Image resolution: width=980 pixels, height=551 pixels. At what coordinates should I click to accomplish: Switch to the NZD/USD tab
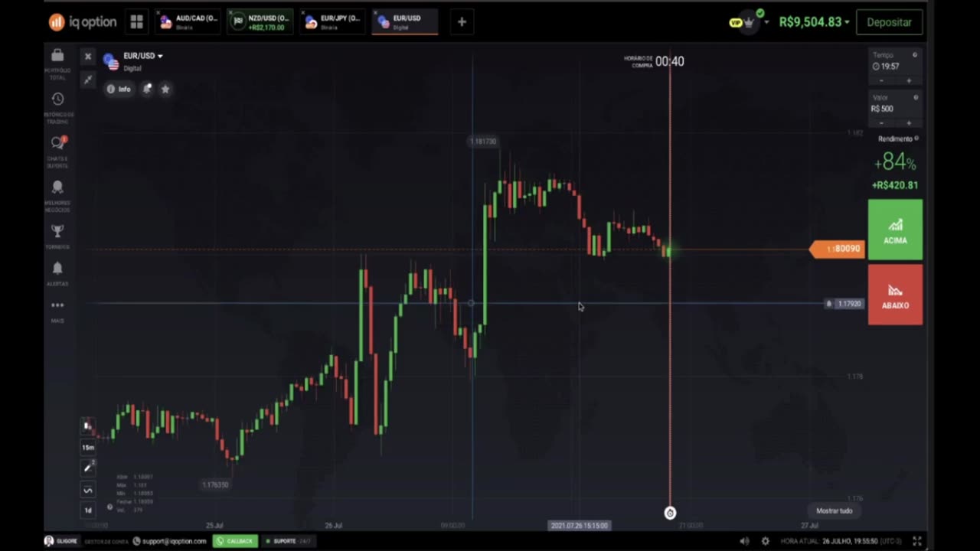[261, 22]
